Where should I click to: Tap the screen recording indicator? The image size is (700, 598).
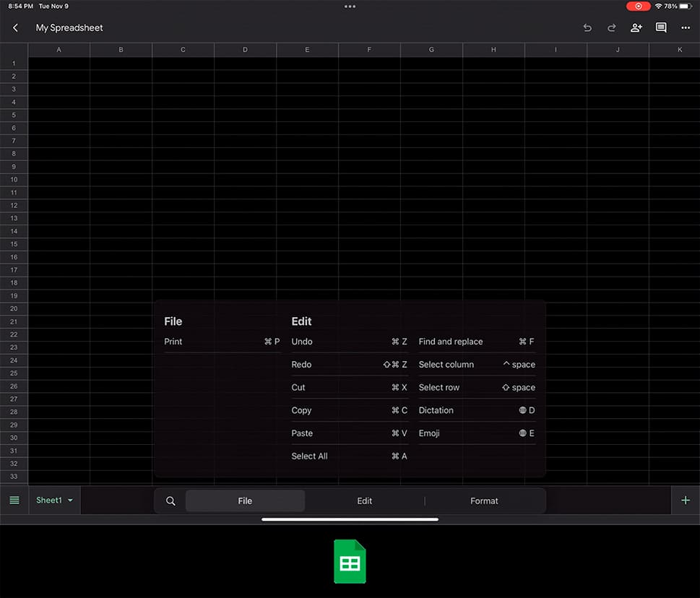coord(639,6)
